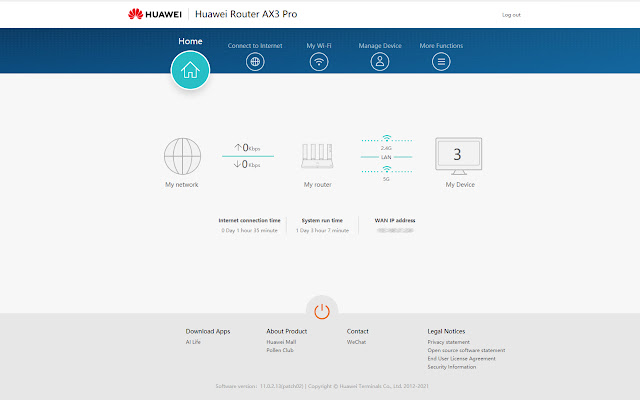
Task: Click the My Device label
Action: click(x=460, y=184)
